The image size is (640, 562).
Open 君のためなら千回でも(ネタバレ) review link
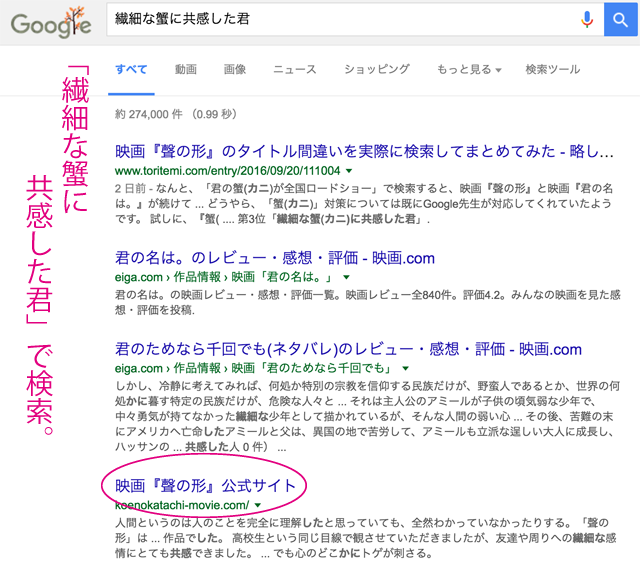(348, 349)
